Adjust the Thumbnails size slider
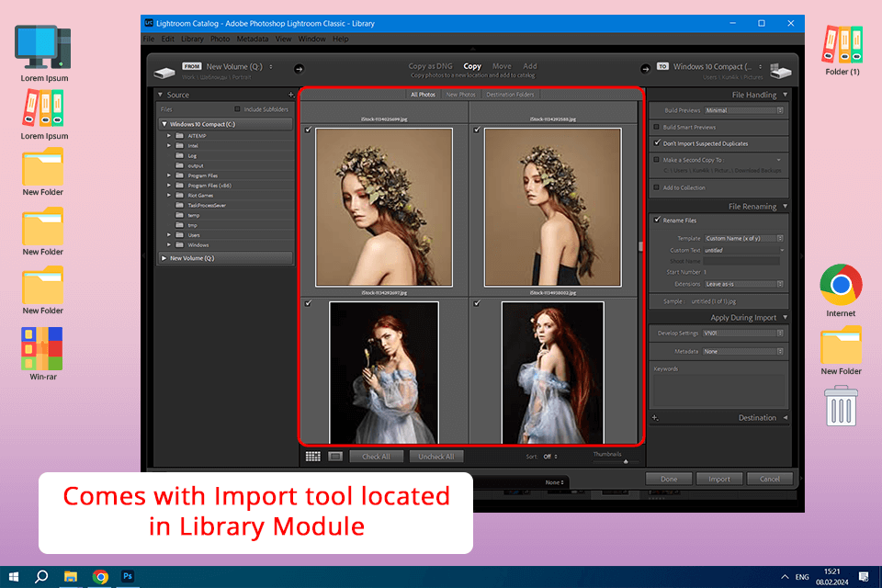 pyautogui.click(x=625, y=462)
